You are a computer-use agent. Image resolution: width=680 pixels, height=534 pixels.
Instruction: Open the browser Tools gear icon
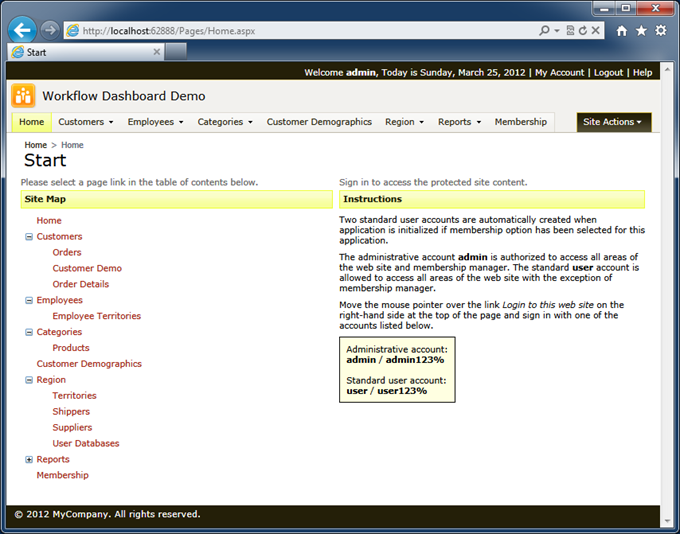(x=660, y=30)
